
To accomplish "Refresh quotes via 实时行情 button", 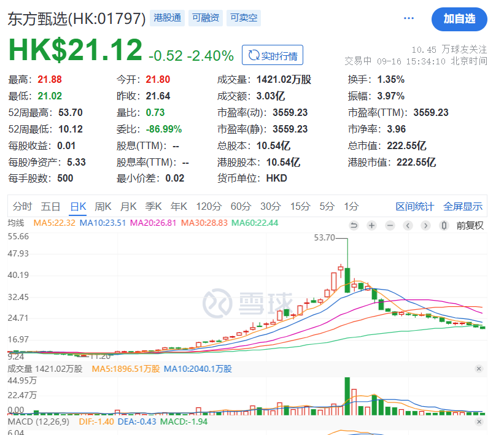I will (x=272, y=56).
